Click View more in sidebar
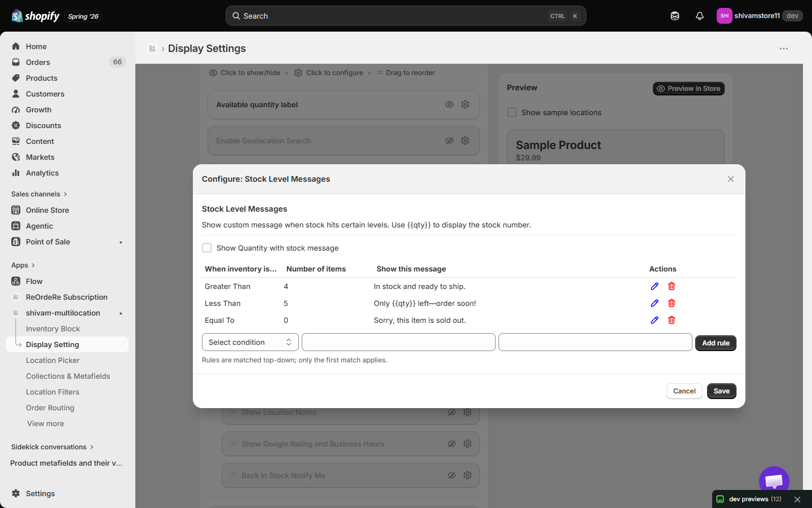 coord(46,423)
